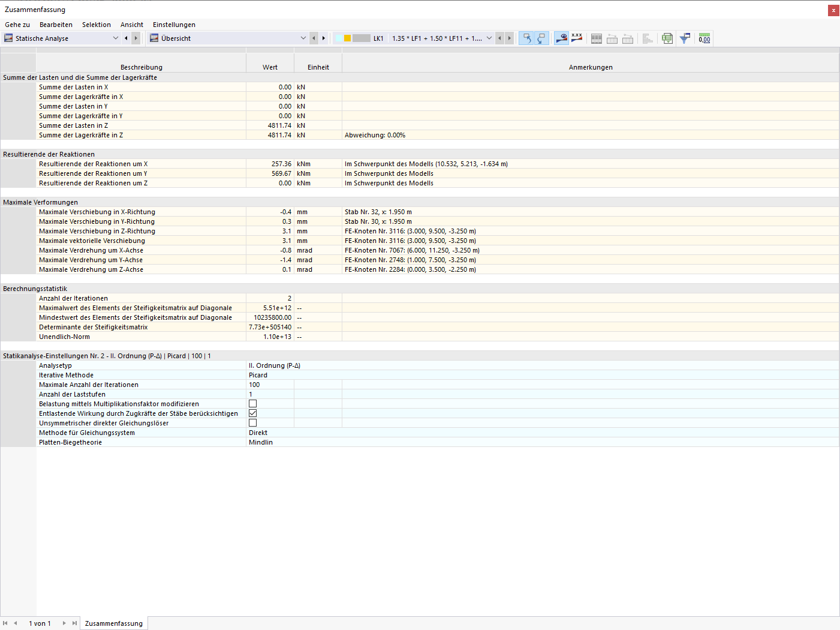Image resolution: width=840 pixels, height=630 pixels.
Task: Click 'Methode für Gleichungssystem' value Direkt
Action: [x=258, y=433]
